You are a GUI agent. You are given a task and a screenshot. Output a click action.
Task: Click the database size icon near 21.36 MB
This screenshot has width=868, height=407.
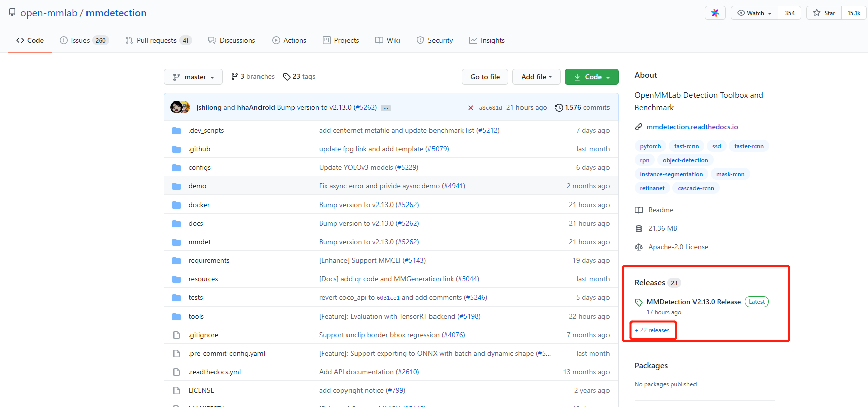(639, 229)
